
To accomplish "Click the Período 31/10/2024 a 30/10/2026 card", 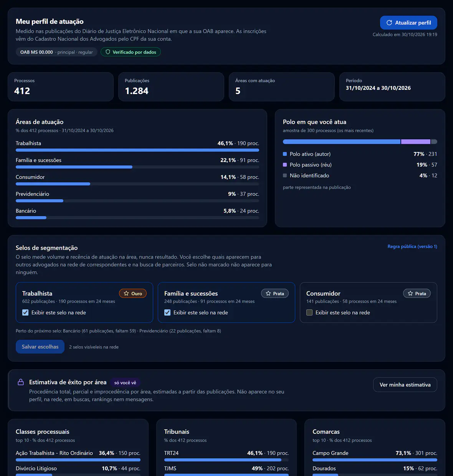I will click(392, 87).
